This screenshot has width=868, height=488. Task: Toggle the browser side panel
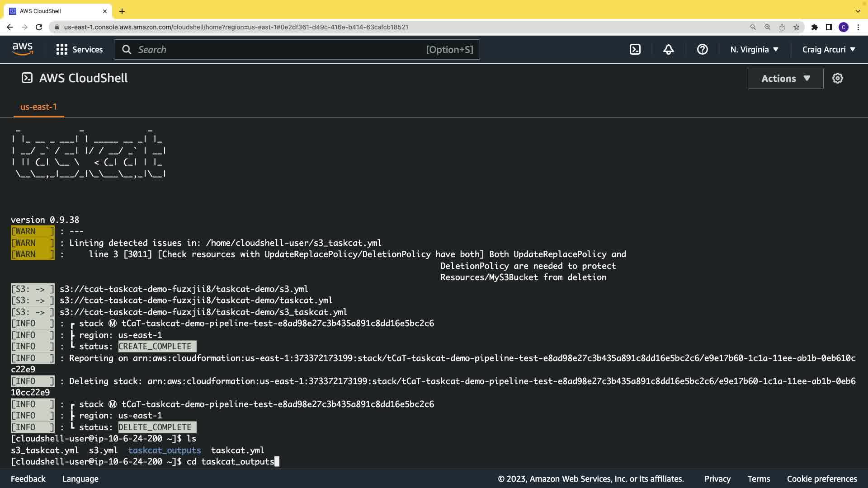(829, 27)
